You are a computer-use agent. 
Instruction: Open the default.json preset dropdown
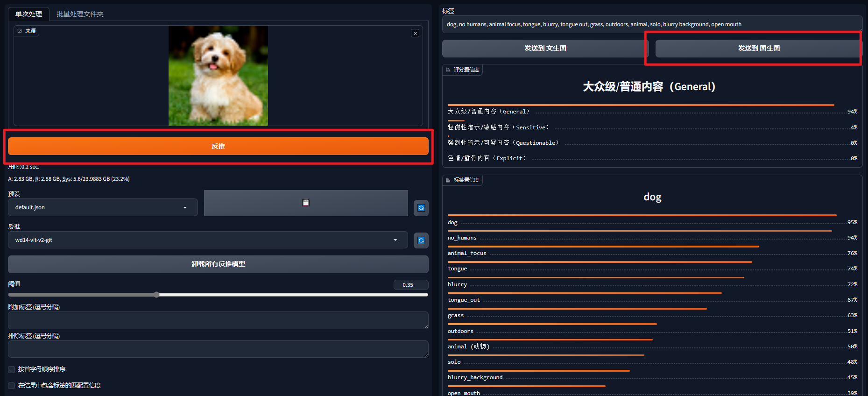coord(103,207)
